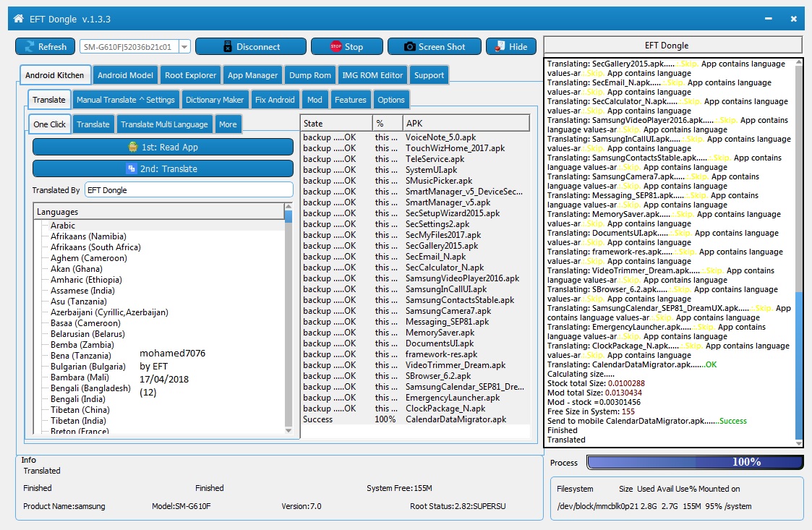
Task: Open the Root Explorer tab
Action: [191, 75]
